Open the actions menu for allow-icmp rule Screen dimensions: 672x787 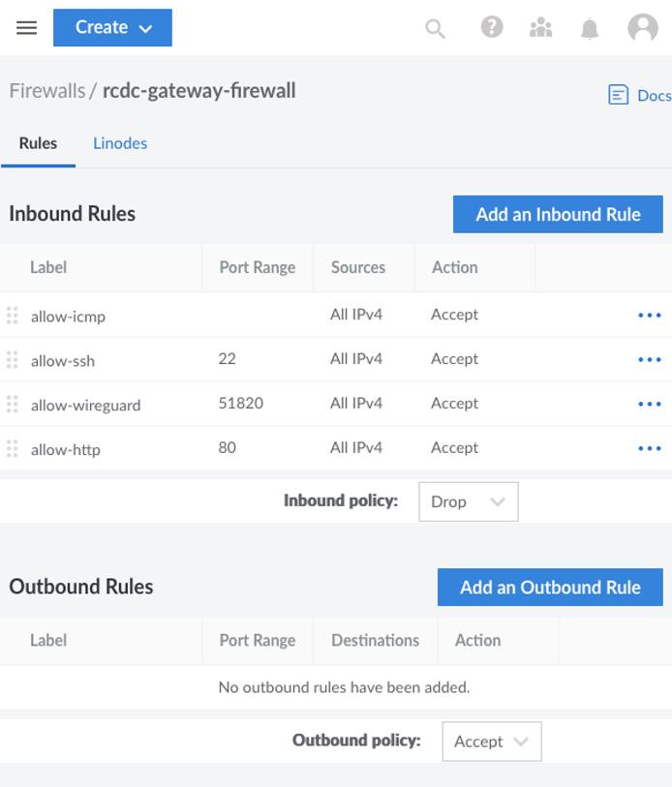649,315
